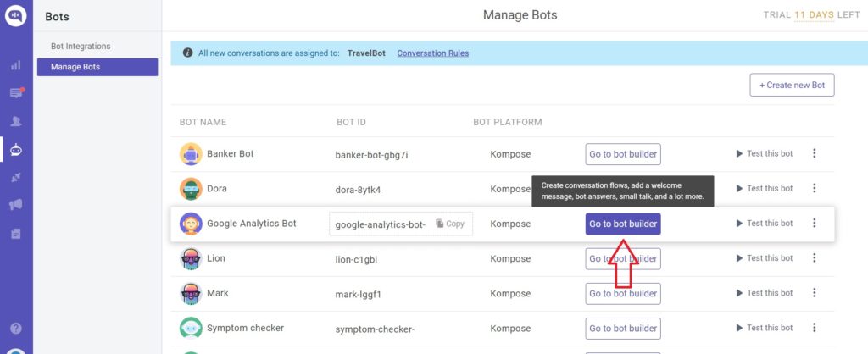Open the help question mark icon
This screenshot has height=354, width=868.
point(16,328)
